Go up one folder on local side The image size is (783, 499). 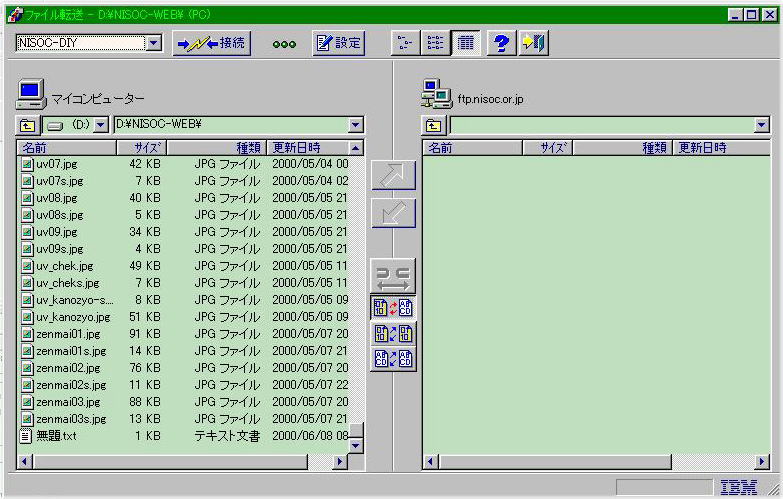[x=27, y=125]
